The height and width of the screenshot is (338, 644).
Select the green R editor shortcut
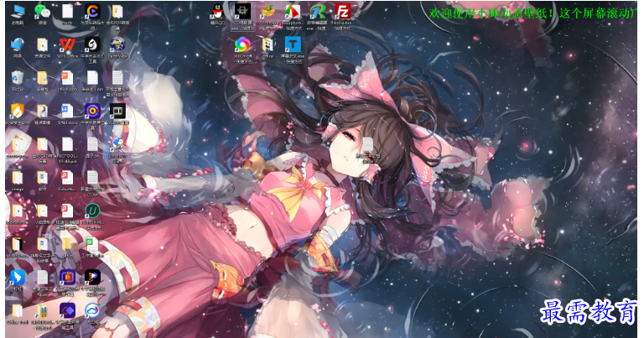(x=318, y=12)
